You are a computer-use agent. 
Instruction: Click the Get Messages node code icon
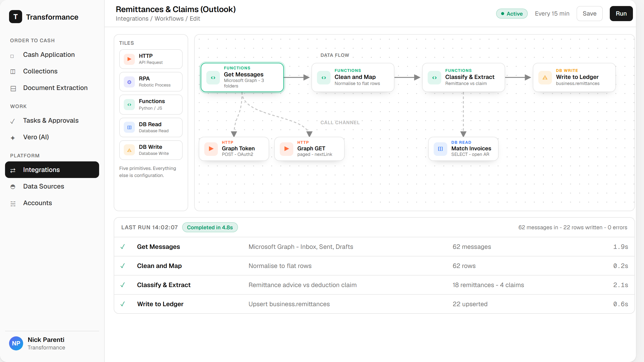click(213, 78)
